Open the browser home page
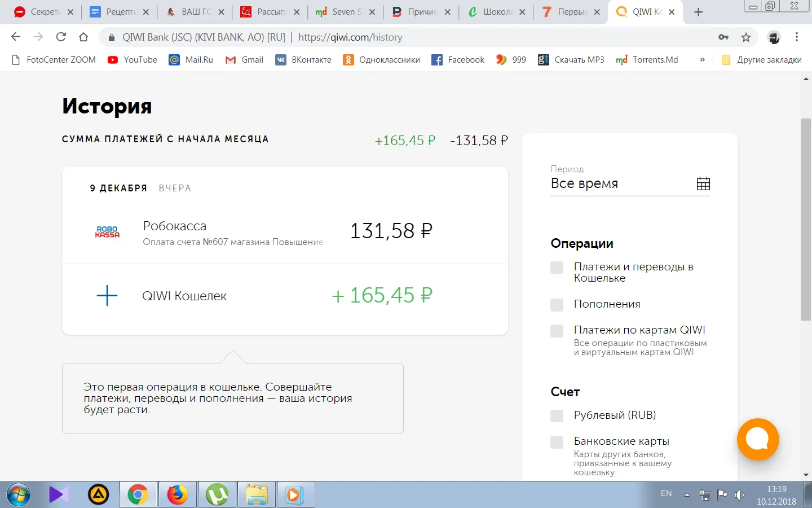 (x=83, y=37)
